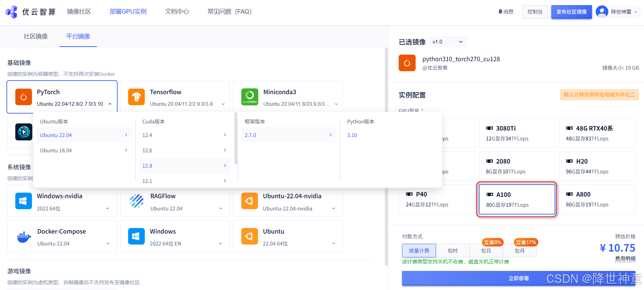Select the 3080Ti 12G GPU card

pyautogui.click(x=517, y=133)
